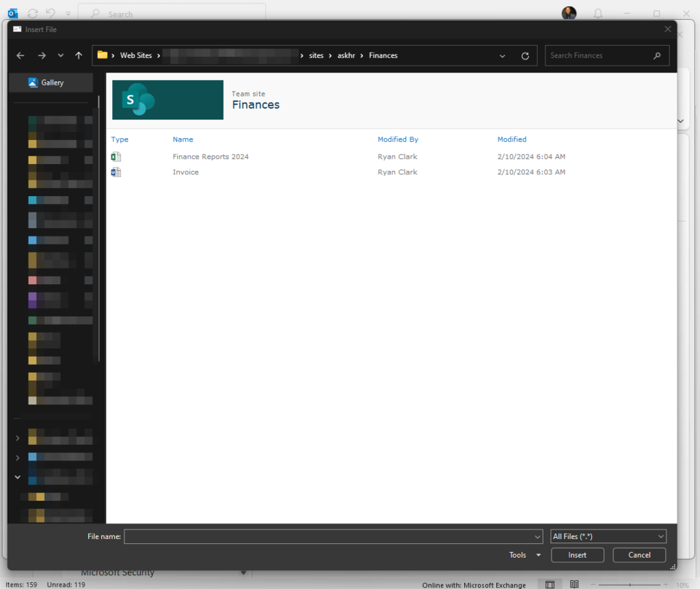Screen dimensions: 700x589
Task: Adjust the Outlook zoom slider
Action: pyautogui.click(x=630, y=584)
